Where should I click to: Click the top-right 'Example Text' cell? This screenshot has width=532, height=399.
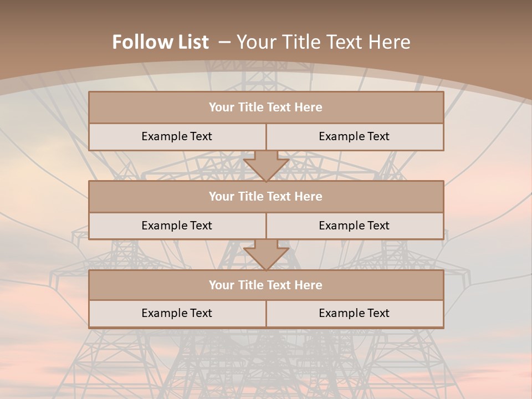click(354, 136)
